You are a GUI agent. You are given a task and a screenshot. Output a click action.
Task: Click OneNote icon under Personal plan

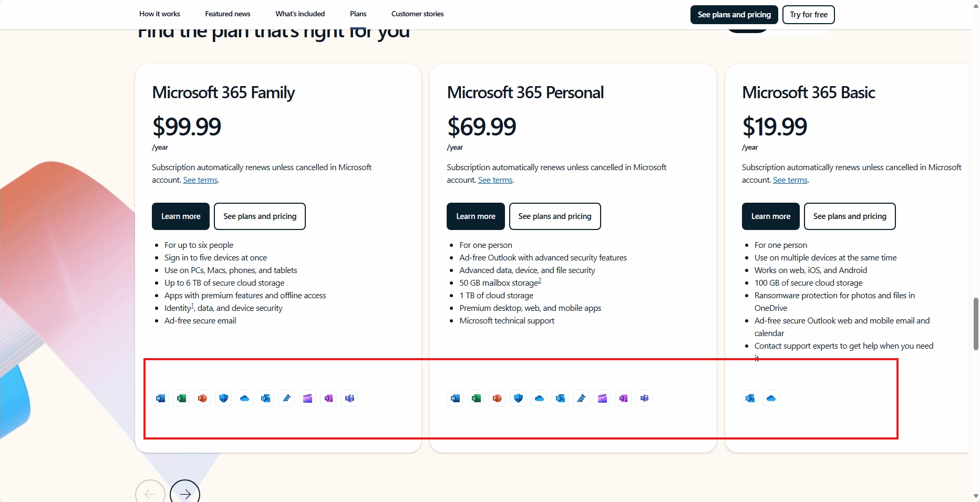coord(623,398)
